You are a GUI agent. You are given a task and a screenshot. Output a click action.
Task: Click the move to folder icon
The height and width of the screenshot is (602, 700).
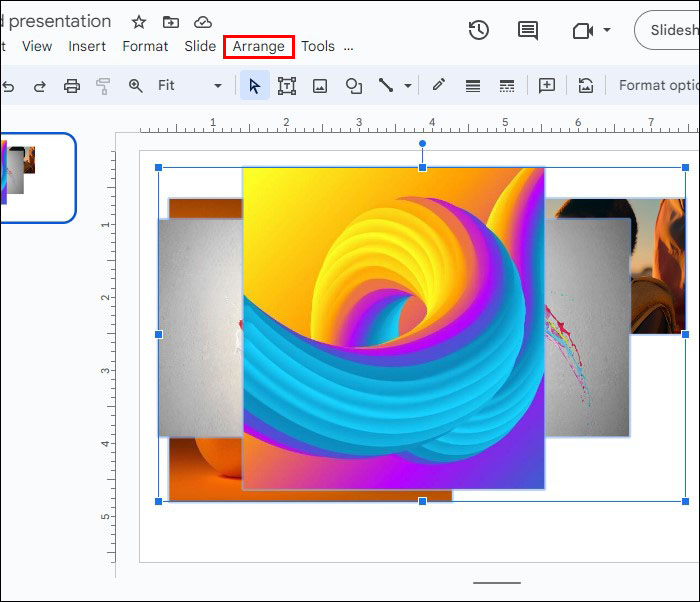tap(171, 22)
